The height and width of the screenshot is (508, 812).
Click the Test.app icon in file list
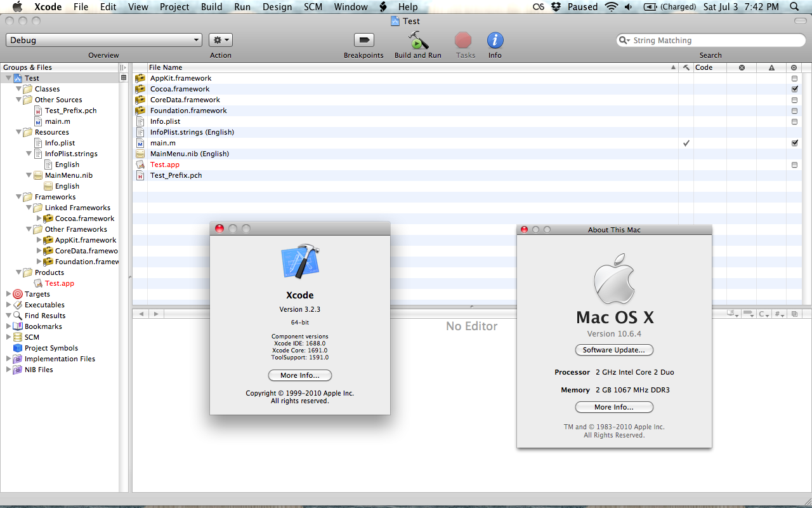(x=140, y=164)
